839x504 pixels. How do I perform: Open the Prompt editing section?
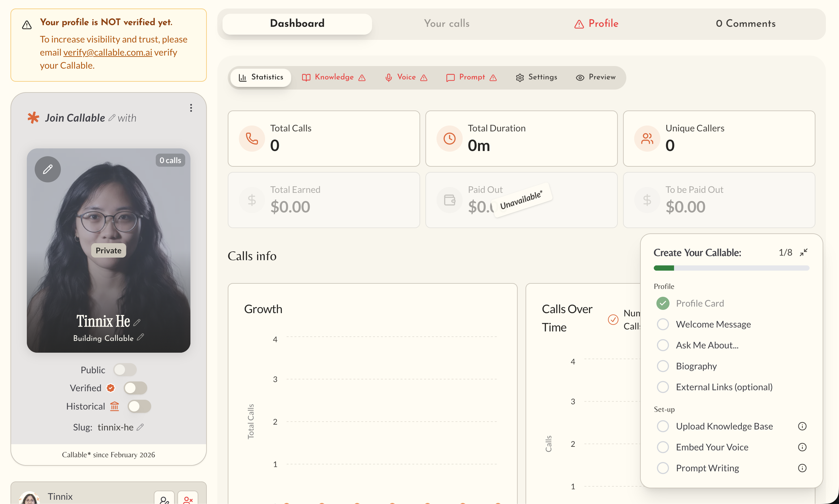(x=471, y=77)
